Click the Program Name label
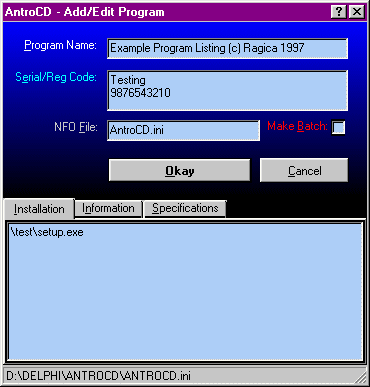 [x=60, y=45]
